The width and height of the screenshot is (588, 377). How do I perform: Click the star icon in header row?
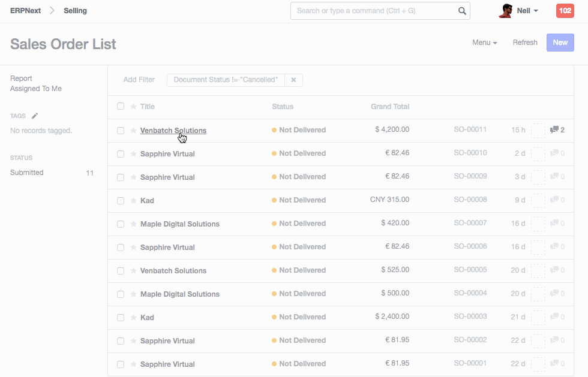[x=133, y=107]
